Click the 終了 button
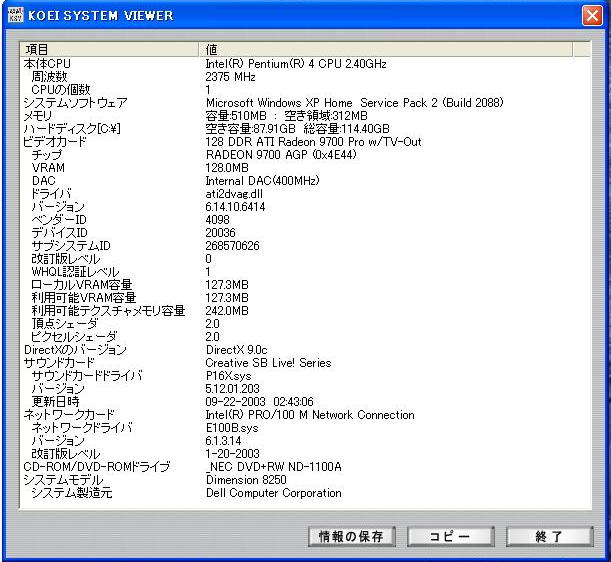The width and height of the screenshot is (611, 562). coord(549,537)
